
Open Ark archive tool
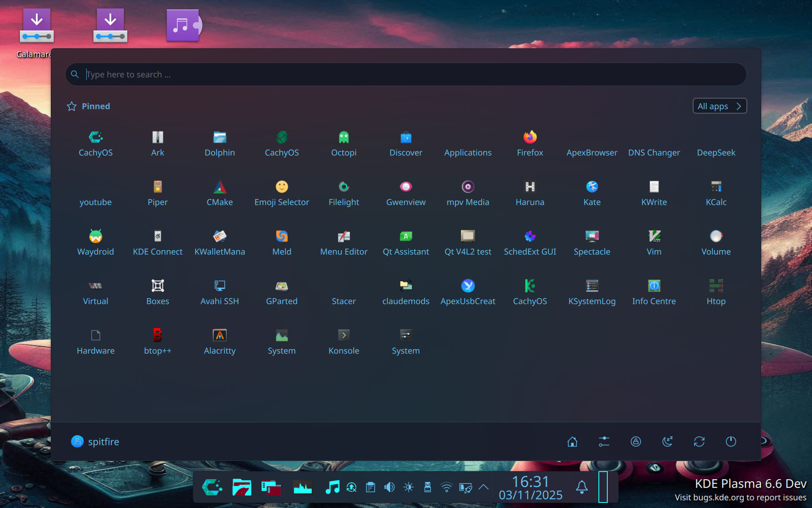click(x=158, y=144)
